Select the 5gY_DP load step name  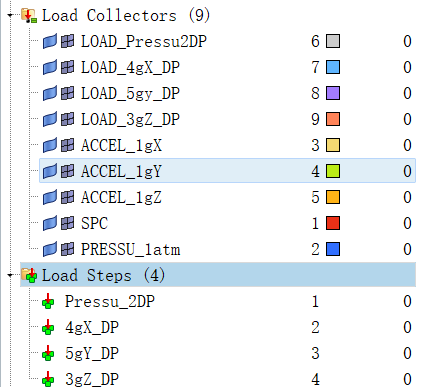tap(92, 354)
